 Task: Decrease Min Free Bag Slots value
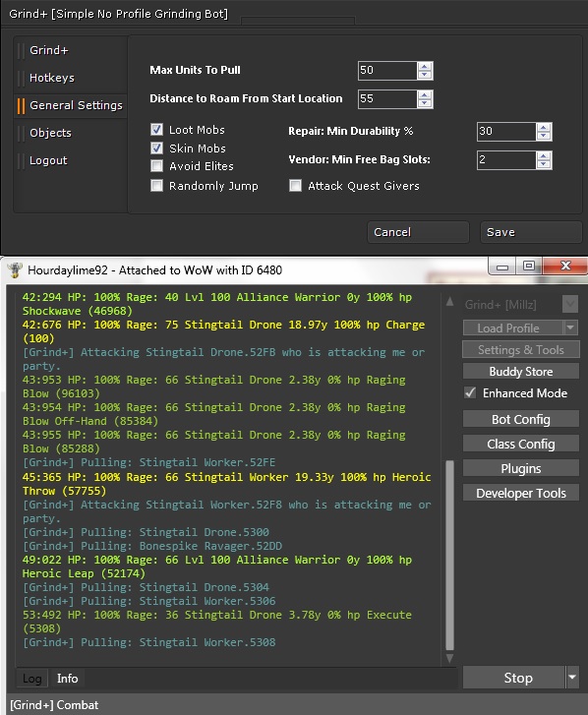(544, 164)
